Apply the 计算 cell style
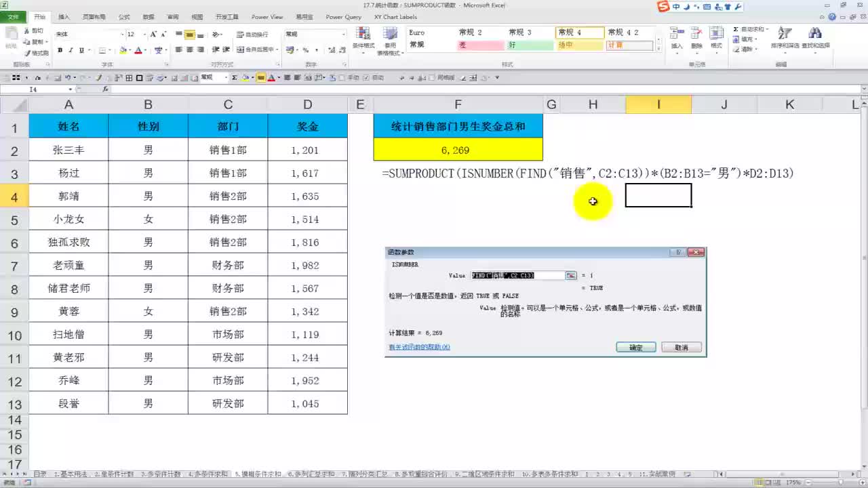The image size is (868, 488). click(629, 45)
